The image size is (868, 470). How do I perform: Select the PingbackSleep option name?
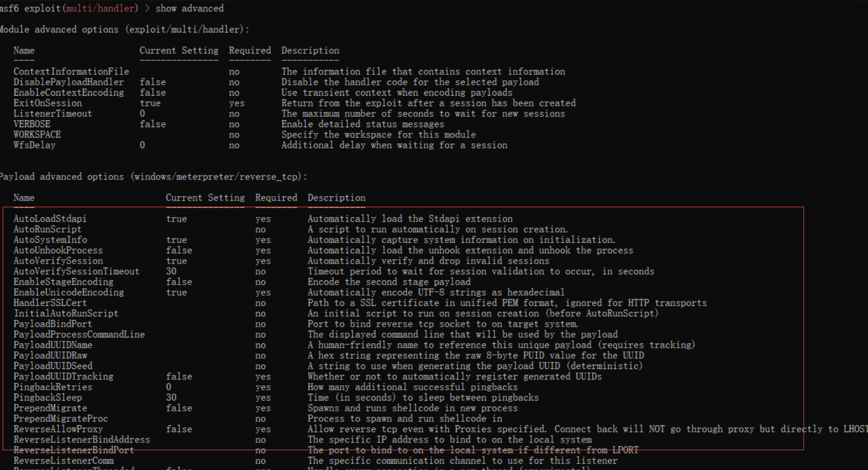47,398
